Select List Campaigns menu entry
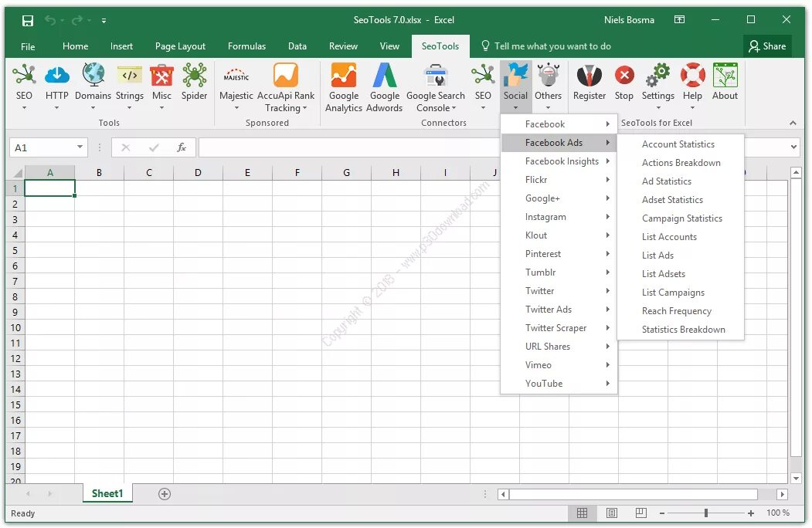Image resolution: width=812 pixels, height=528 pixels. tap(681, 292)
